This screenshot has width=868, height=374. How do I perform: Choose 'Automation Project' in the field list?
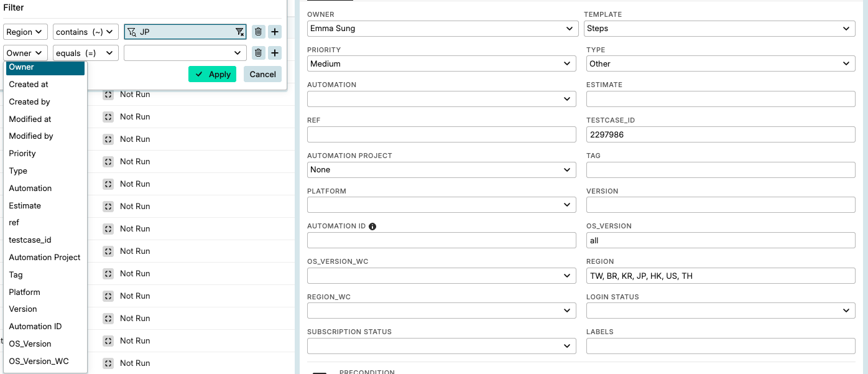pos(45,258)
